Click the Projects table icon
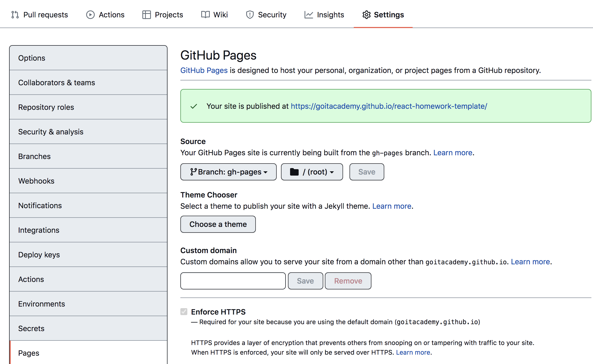The width and height of the screenshot is (593, 364). point(146,15)
